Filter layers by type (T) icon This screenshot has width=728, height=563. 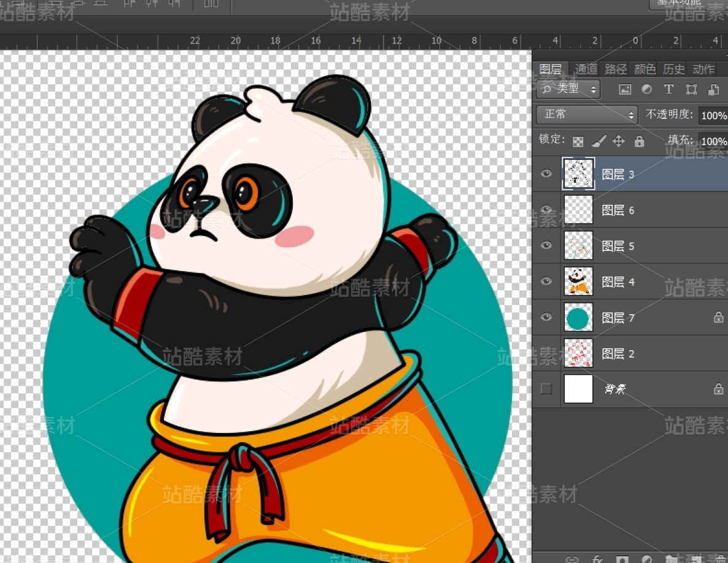pos(668,89)
